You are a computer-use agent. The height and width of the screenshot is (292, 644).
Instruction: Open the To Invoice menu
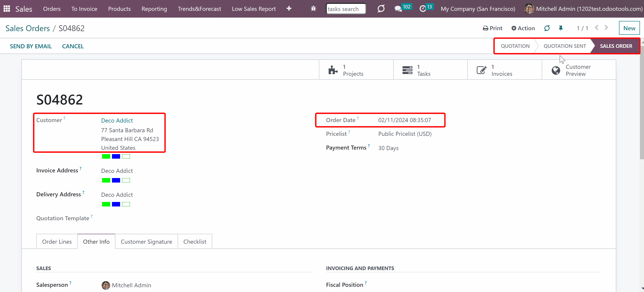click(x=84, y=9)
